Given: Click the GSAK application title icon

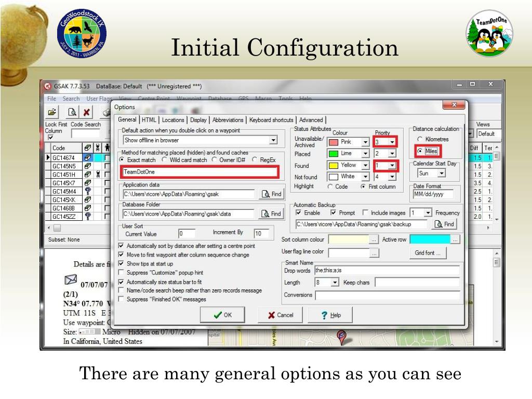Looking at the screenshot, I should (47, 86).
